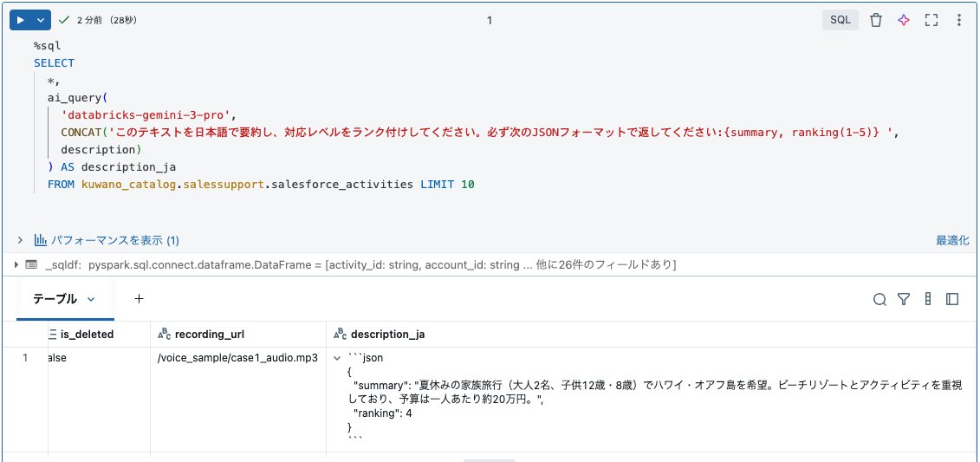Open the テーブル tab dropdown chevron
Screen dimensions: 980x462
91,299
